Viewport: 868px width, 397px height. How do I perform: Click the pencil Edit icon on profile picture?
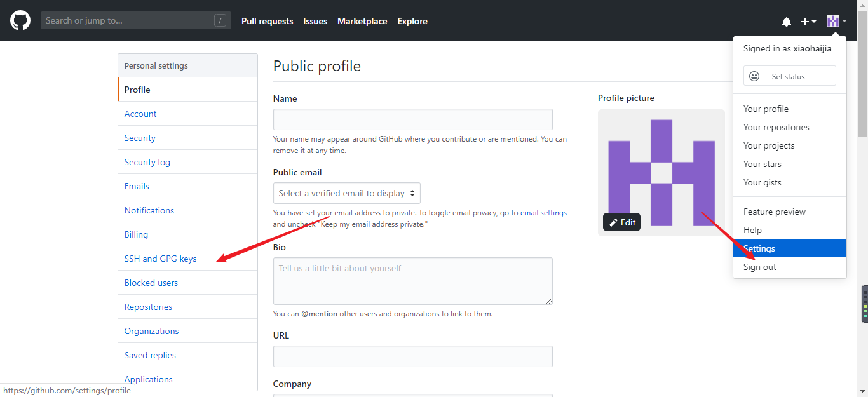613,222
